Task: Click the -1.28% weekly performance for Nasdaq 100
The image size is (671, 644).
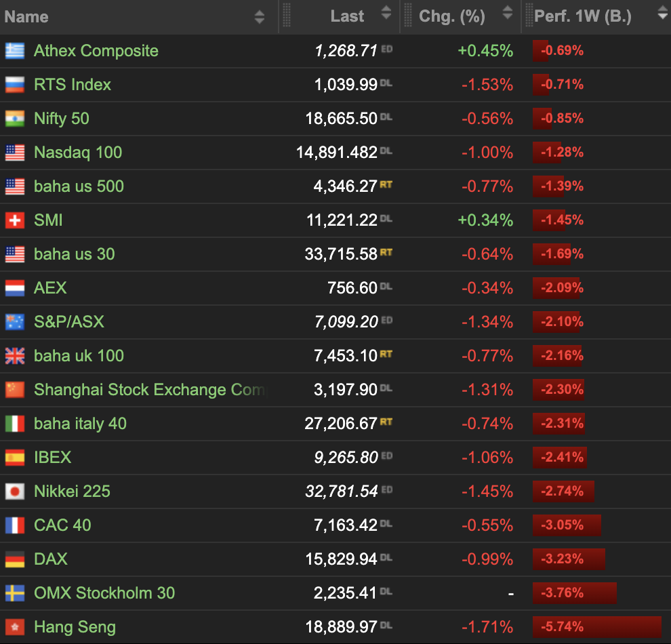Action: [558, 153]
